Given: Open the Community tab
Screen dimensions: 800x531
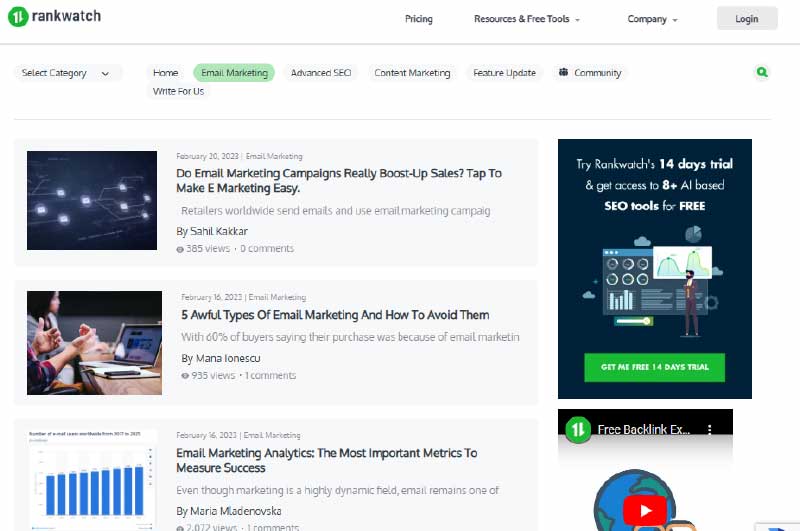Looking at the screenshot, I should click(x=590, y=73).
